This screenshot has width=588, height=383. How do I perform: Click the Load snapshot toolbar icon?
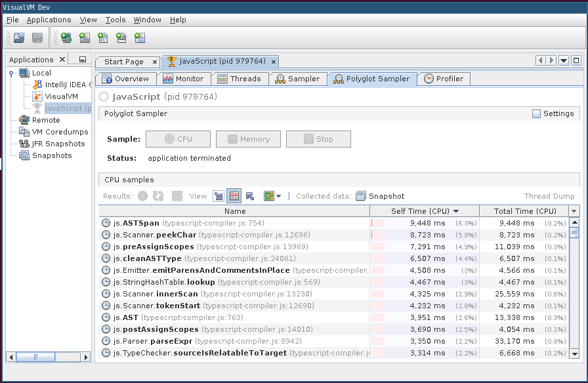pyautogui.click(x=19, y=38)
